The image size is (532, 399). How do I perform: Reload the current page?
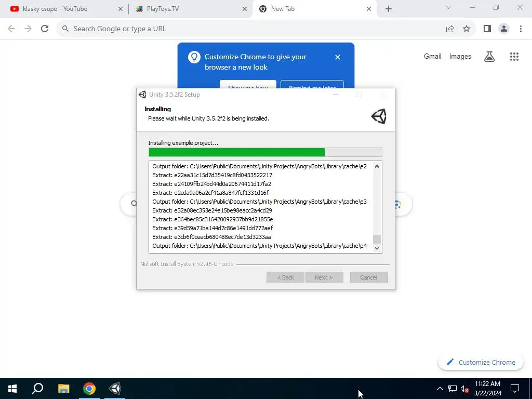[x=45, y=29]
